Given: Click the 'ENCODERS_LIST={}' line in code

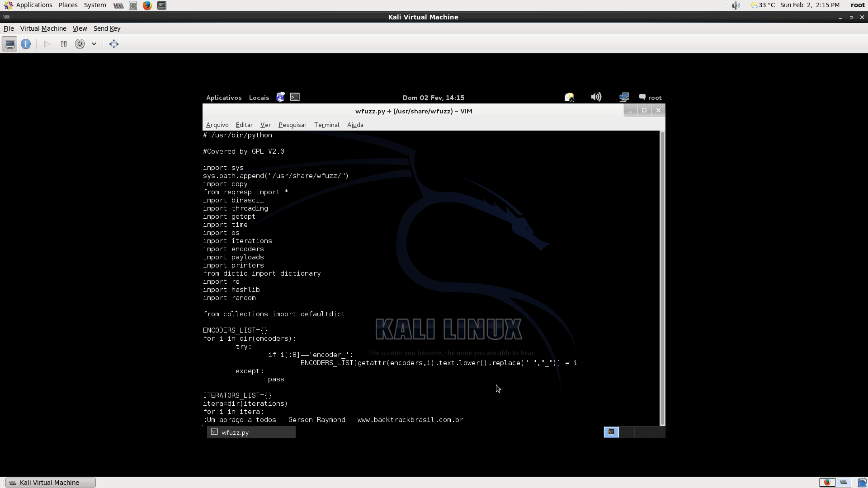Looking at the screenshot, I should (x=236, y=330).
